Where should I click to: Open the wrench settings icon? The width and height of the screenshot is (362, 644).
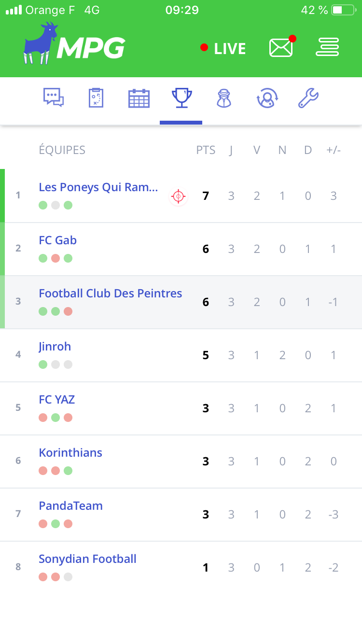click(308, 98)
